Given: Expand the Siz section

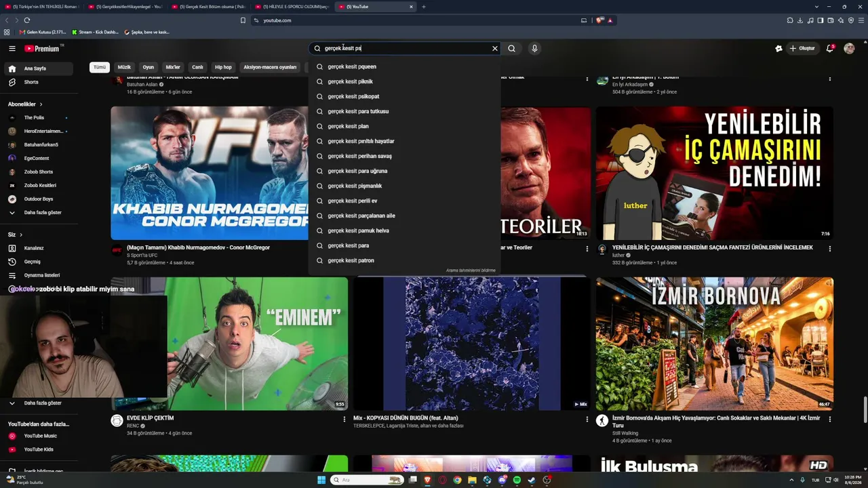Looking at the screenshot, I should [x=16, y=235].
